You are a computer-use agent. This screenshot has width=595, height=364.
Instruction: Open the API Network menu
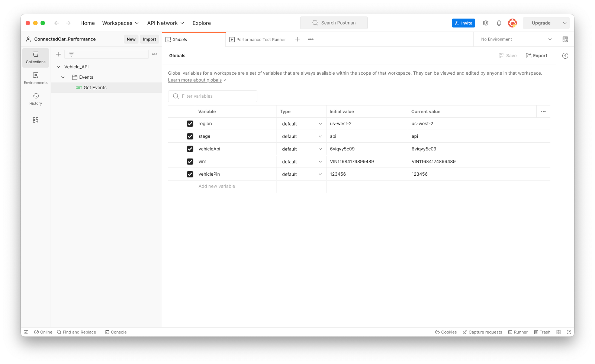(x=166, y=23)
